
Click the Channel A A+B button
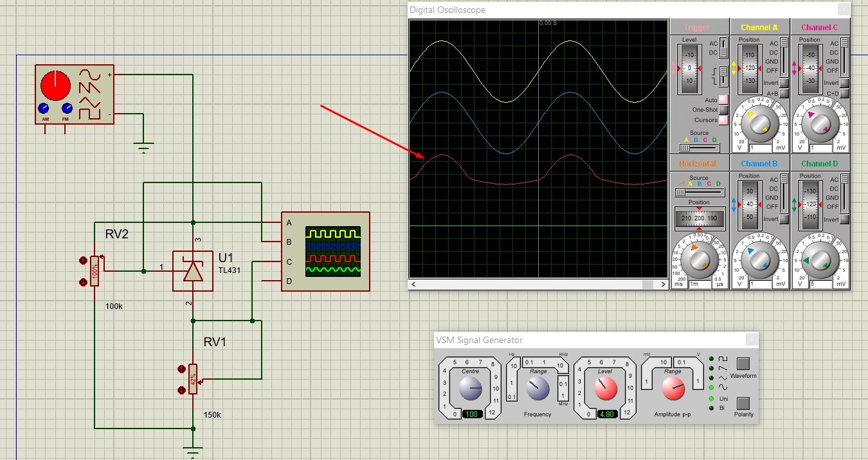coord(783,94)
